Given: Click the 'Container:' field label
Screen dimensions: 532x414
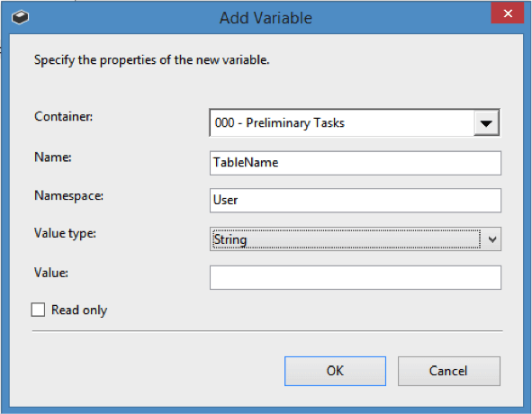Looking at the screenshot, I should click(63, 116).
